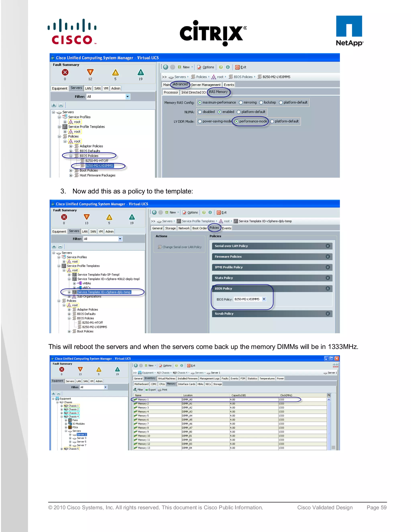The width and height of the screenshot is (411, 532).
Task: Set LV DDR Mode to platform-default
Action: pyautogui.click(x=272, y=121)
